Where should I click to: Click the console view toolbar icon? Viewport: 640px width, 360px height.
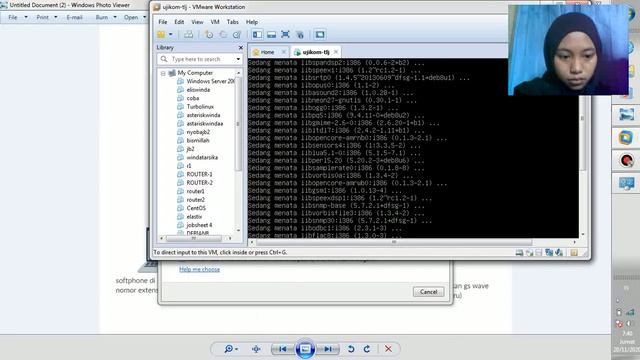tap(320, 35)
